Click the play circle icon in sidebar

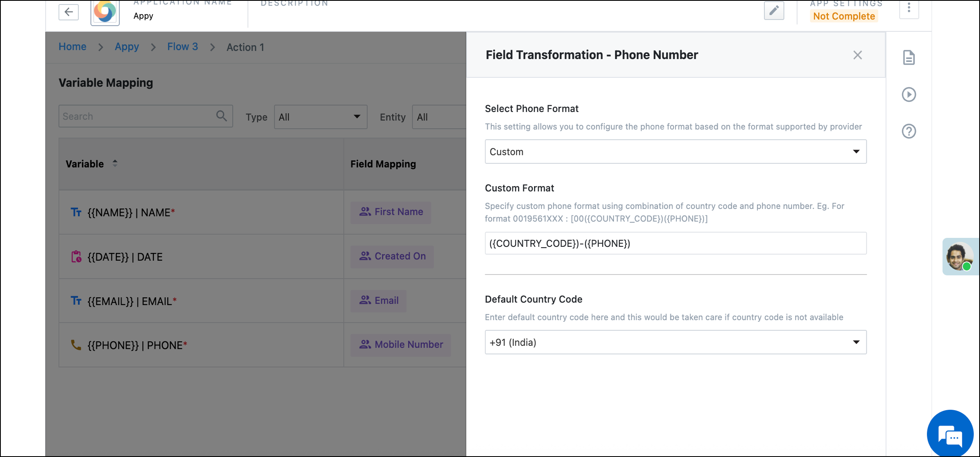point(909,94)
